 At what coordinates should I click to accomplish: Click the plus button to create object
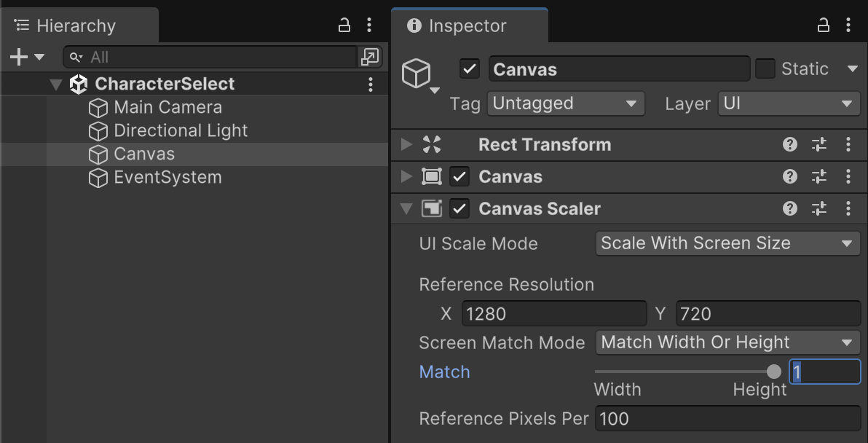pyautogui.click(x=18, y=57)
